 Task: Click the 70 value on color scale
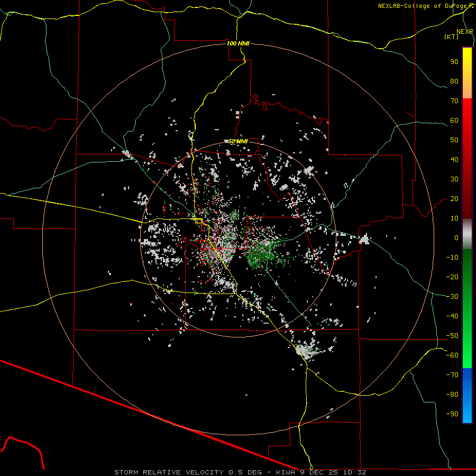(454, 101)
